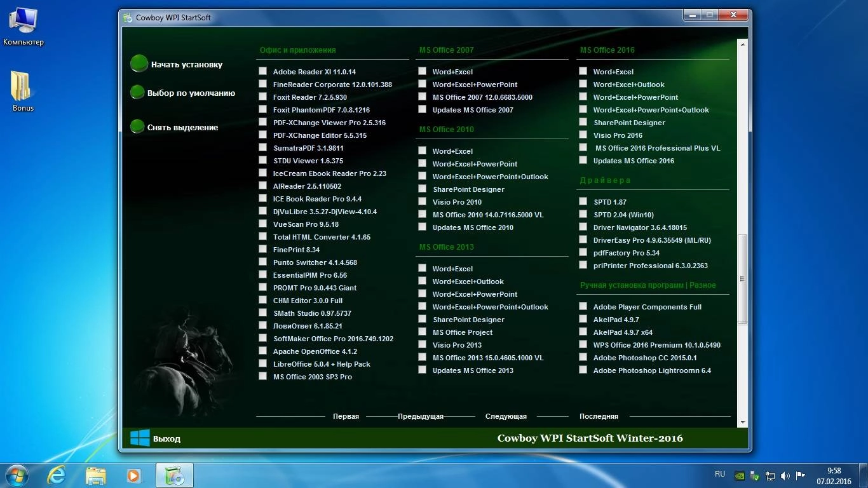Enable SumatraPDF 3.1.9811 checkbox
This screenshot has height=488, width=868.
[x=263, y=147]
